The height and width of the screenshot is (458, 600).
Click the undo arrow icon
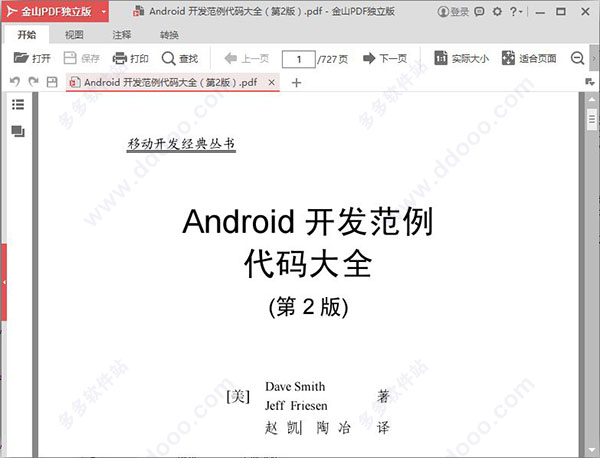click(x=15, y=82)
